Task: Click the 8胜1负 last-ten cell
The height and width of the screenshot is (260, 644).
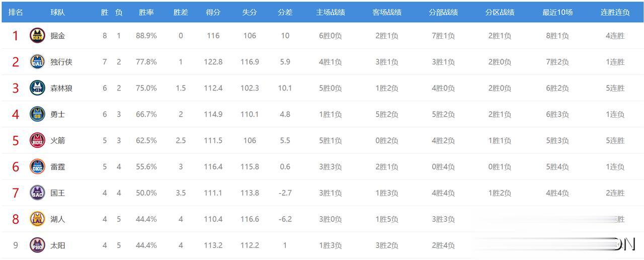Action: 557,36
